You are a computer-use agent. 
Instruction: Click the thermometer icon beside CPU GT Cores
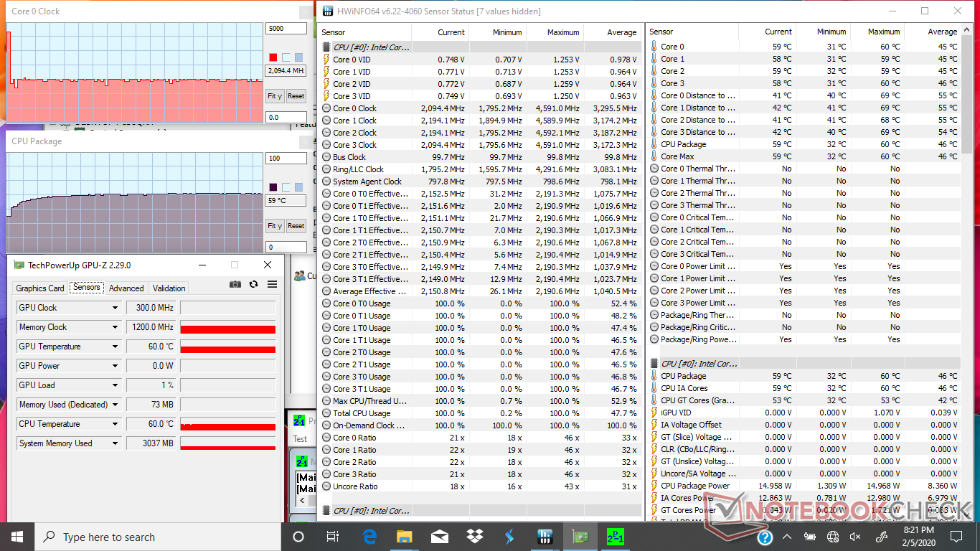click(x=654, y=400)
